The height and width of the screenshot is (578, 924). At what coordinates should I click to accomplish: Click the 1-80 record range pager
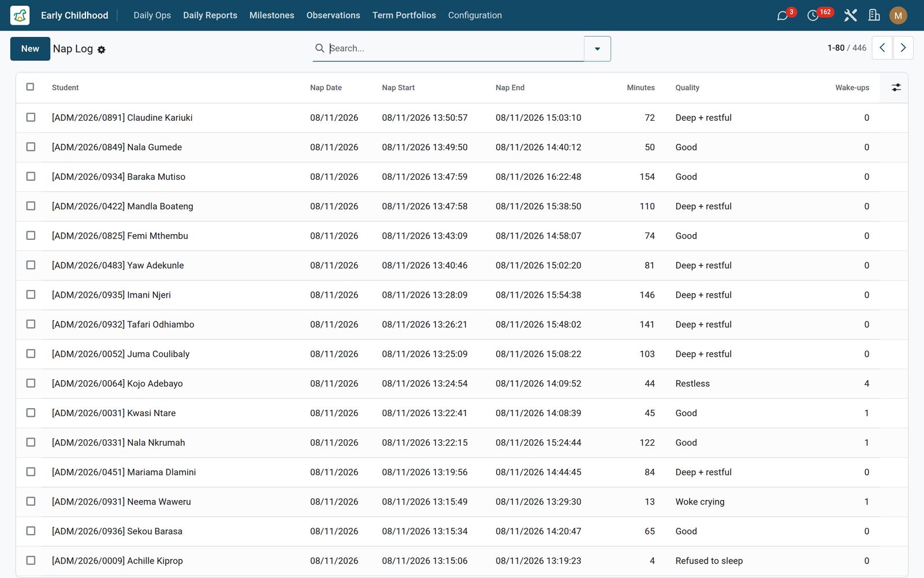pyautogui.click(x=836, y=48)
